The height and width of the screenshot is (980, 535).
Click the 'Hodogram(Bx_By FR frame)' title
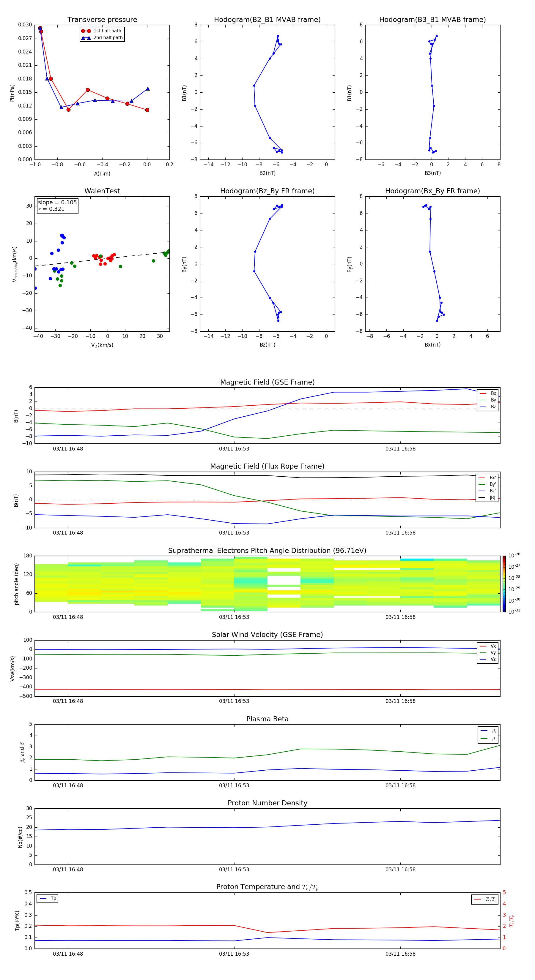[x=432, y=191]
